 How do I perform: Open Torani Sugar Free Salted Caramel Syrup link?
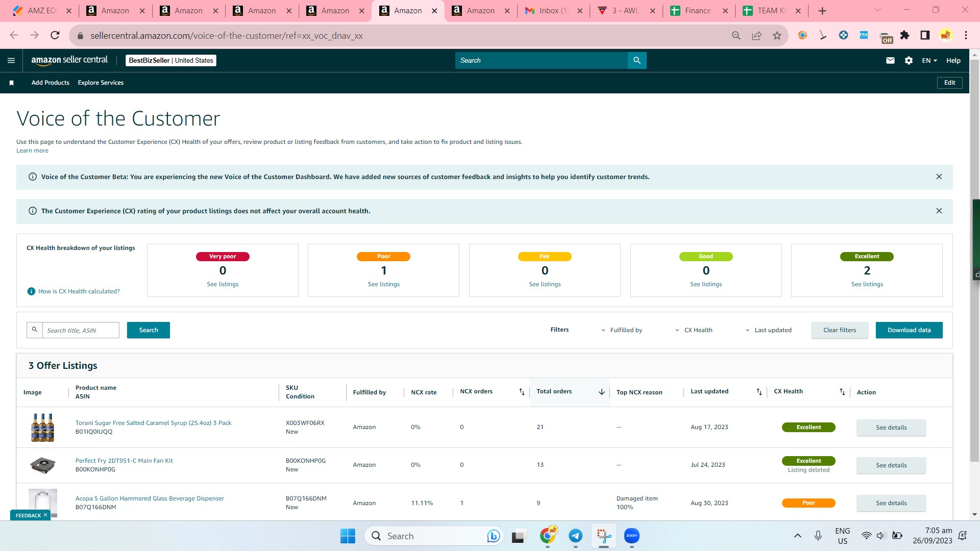click(153, 423)
